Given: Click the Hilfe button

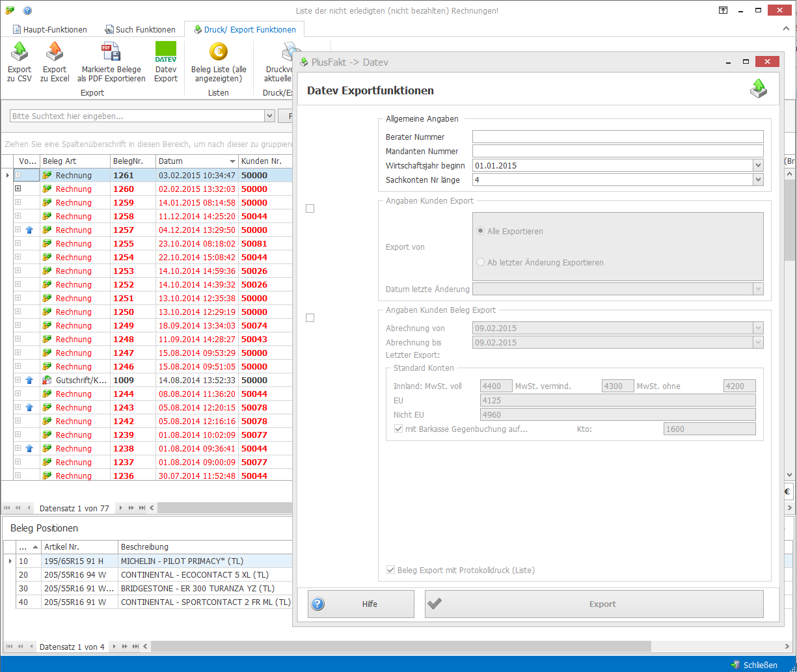Looking at the screenshot, I should click(361, 604).
